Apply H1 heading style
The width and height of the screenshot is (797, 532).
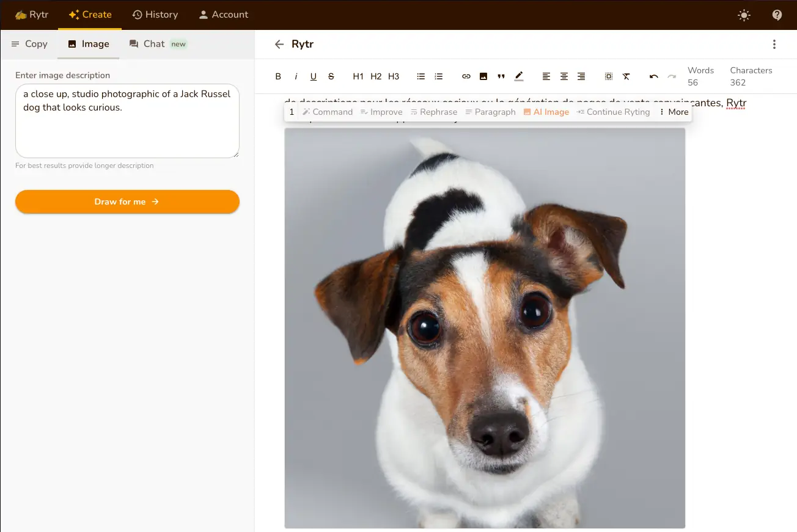[x=358, y=76]
